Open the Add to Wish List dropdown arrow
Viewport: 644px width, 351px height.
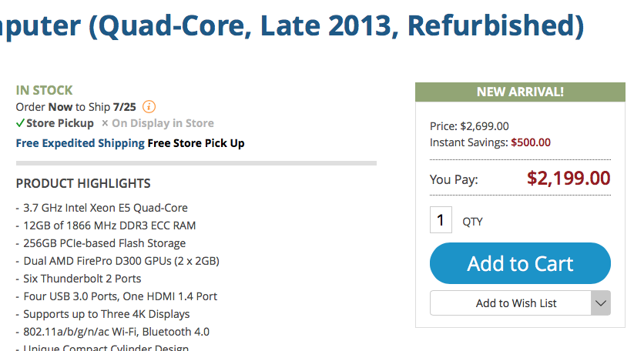(x=600, y=303)
